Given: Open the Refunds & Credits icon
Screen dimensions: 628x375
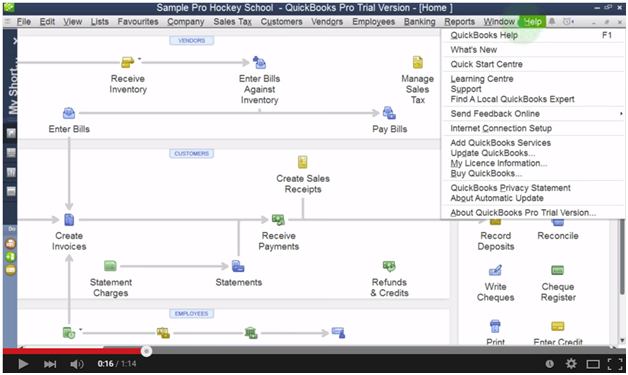Looking at the screenshot, I should [389, 266].
